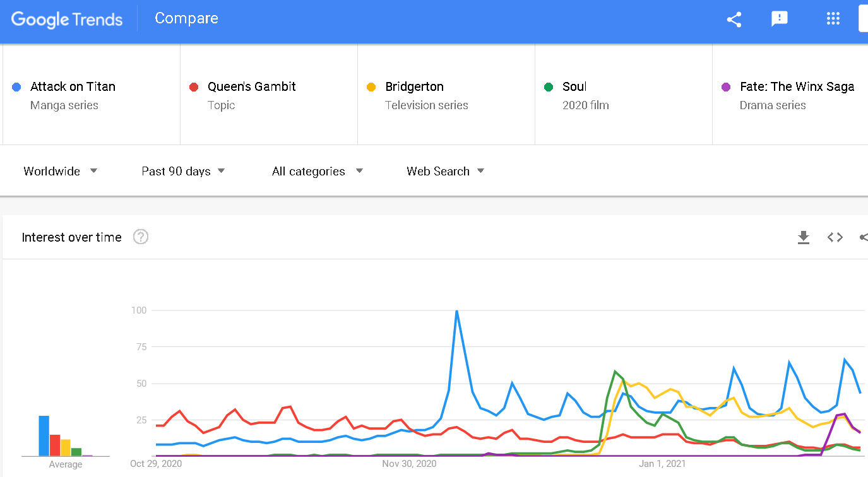Open the Google apps grid
868x477 pixels.
click(833, 19)
